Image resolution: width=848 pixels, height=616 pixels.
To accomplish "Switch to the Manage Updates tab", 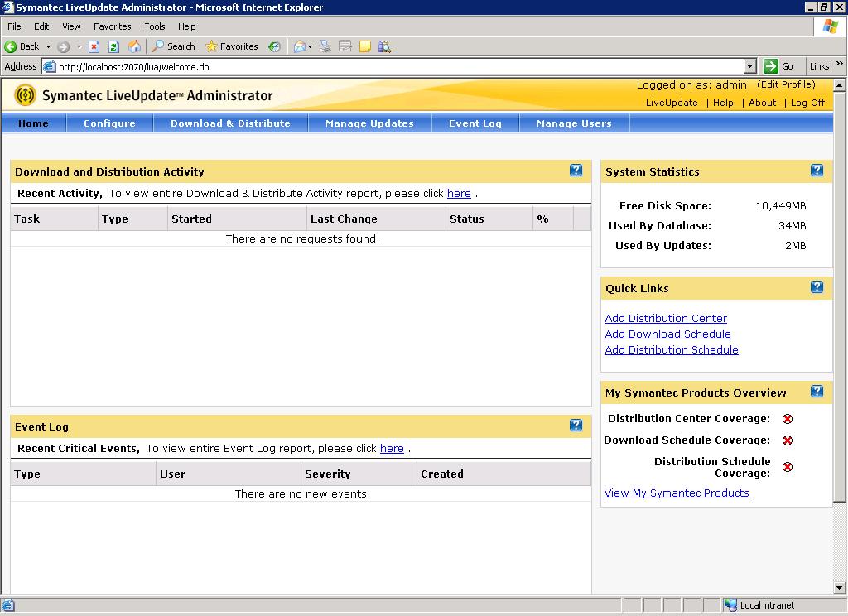I will (x=369, y=123).
